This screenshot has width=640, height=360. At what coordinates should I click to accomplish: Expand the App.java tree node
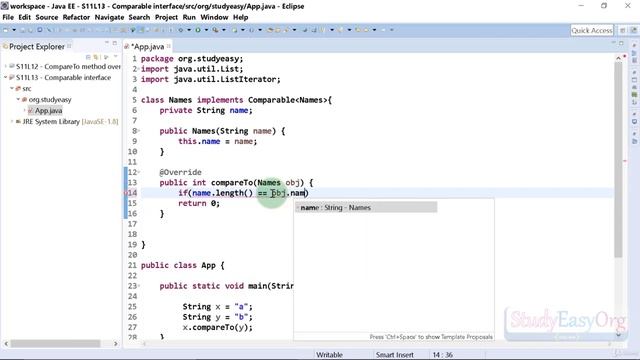[24, 110]
